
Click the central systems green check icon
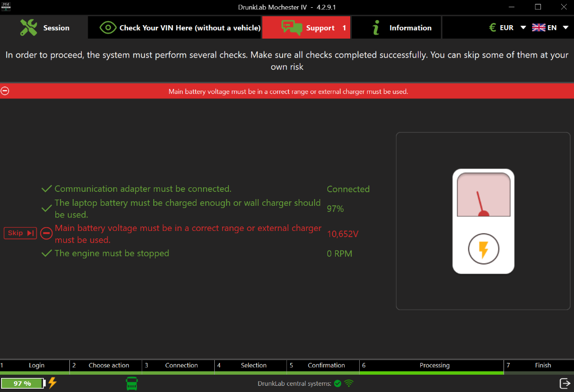[337, 384]
